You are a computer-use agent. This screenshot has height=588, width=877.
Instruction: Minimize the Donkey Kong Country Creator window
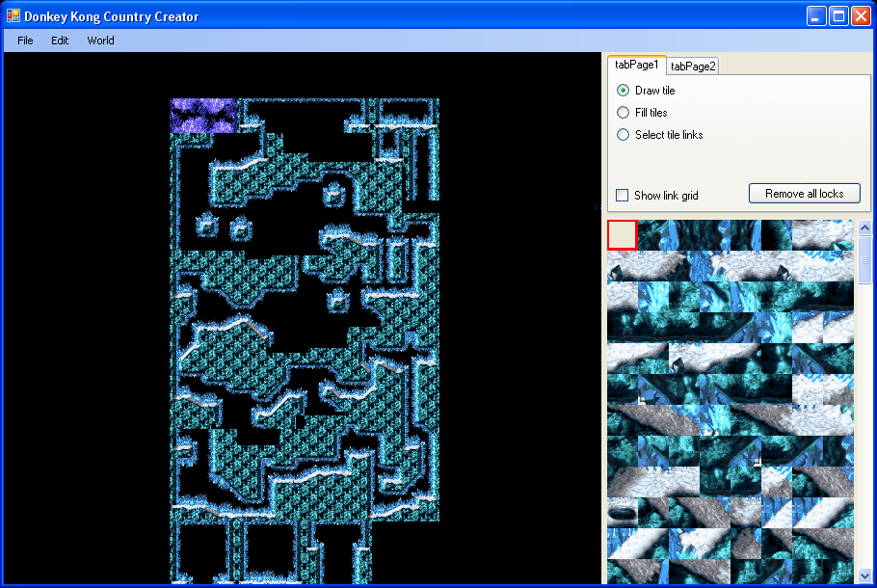tap(816, 16)
